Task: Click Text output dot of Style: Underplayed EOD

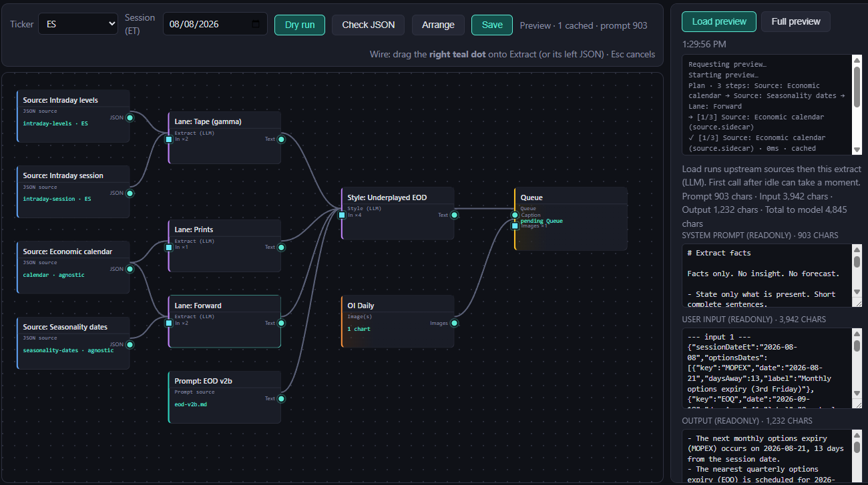Action: [454, 215]
